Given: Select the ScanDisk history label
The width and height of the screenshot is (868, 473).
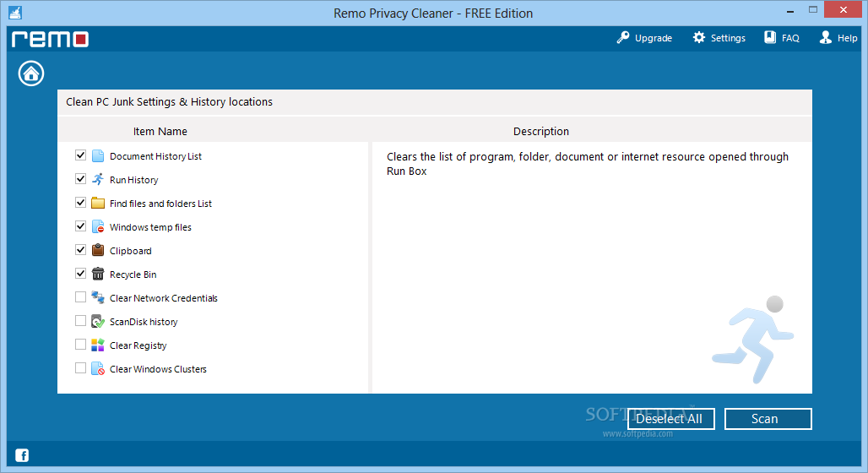Looking at the screenshot, I should tap(144, 322).
